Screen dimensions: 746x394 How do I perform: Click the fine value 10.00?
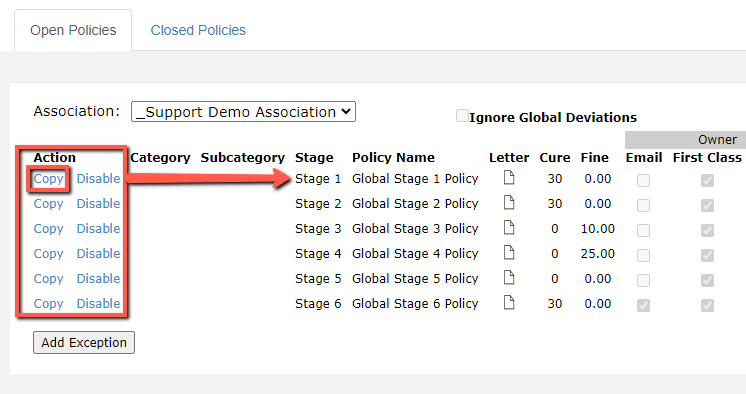click(598, 229)
